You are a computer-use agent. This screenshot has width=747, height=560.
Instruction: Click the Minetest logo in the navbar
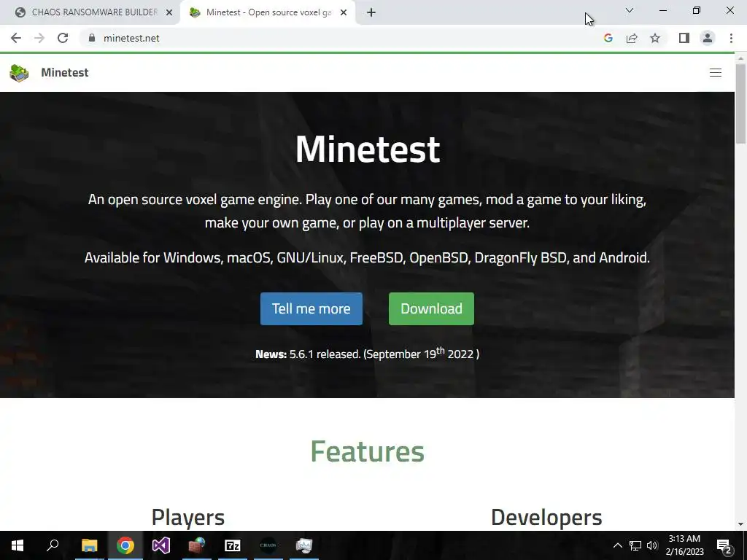coord(19,73)
